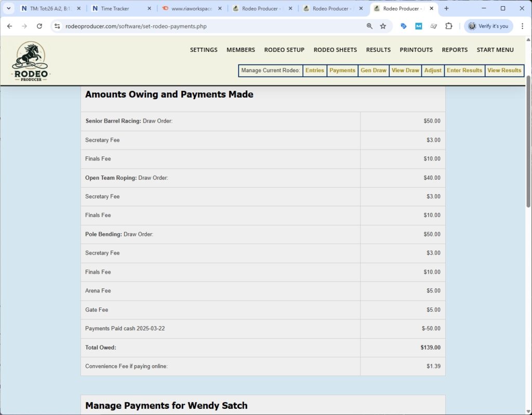Open the START MENU navigation item
532x415 pixels.
pos(495,50)
